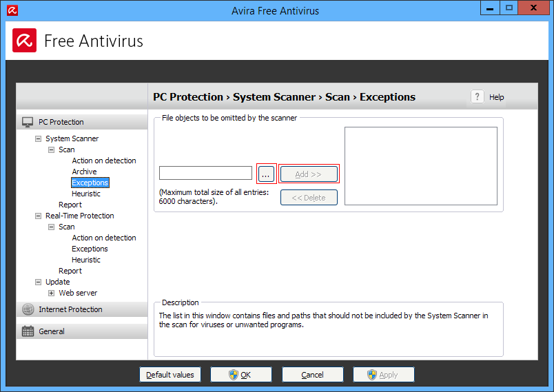Click the PC Protection monitor icon
554x392 pixels.
coord(28,122)
